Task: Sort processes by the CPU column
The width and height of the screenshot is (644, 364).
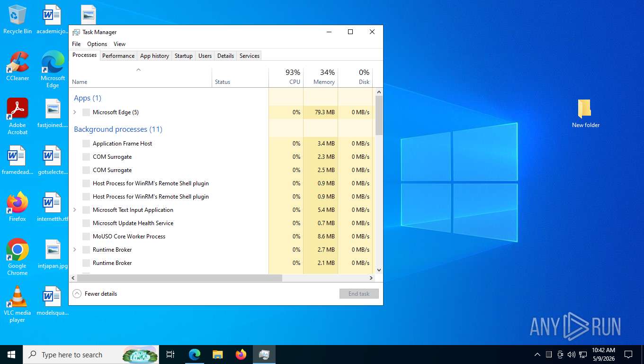Action: (x=286, y=78)
